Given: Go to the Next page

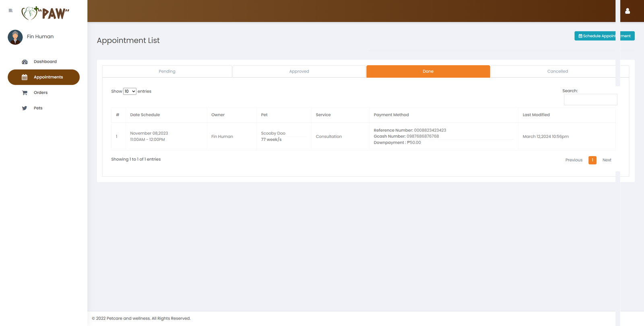Looking at the screenshot, I should coord(607,160).
